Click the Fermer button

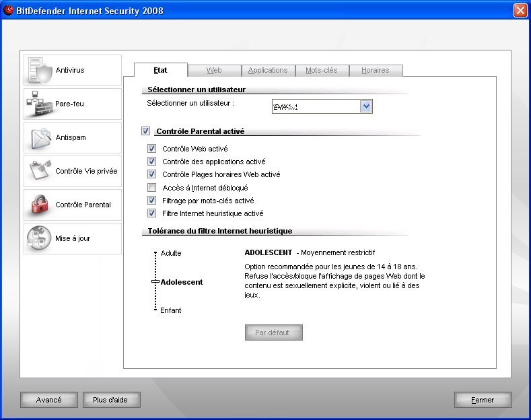(x=483, y=400)
